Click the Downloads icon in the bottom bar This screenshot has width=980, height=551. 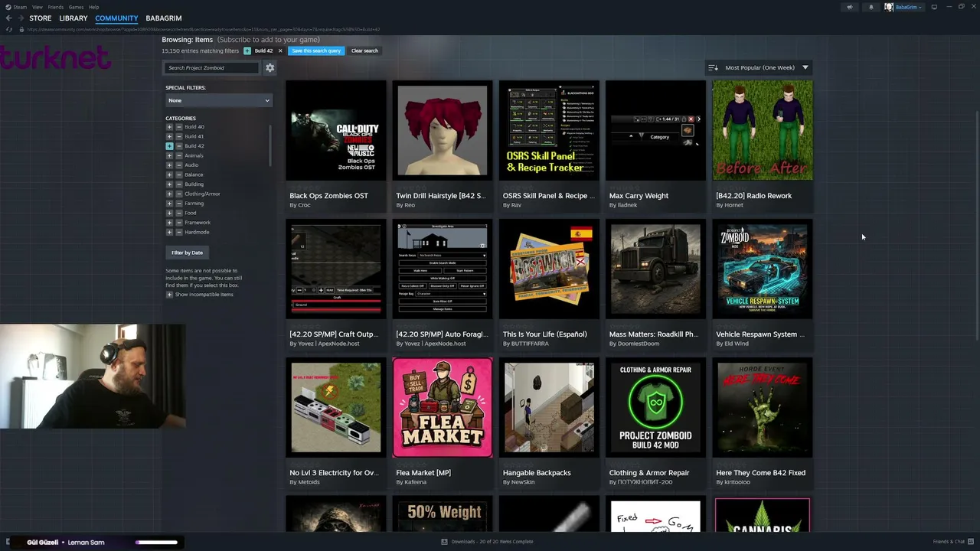click(444, 542)
